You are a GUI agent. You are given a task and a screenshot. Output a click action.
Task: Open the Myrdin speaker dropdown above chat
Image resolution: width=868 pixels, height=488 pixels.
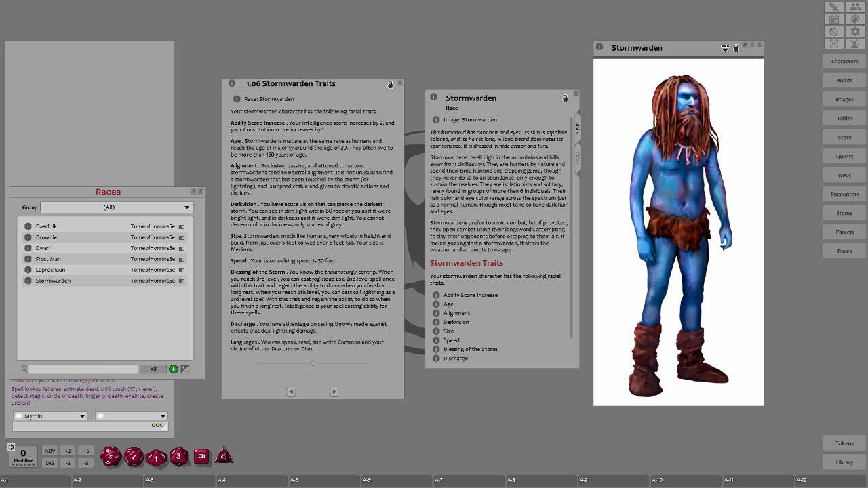pos(50,415)
